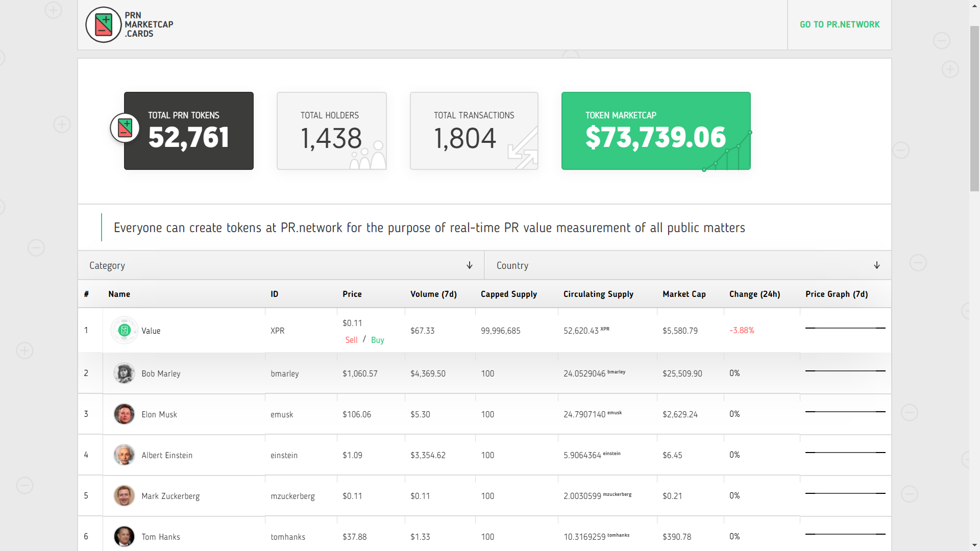Click the 52,620.43 XPR circulating supply
Screen dimensions: 980x551
coord(586,331)
